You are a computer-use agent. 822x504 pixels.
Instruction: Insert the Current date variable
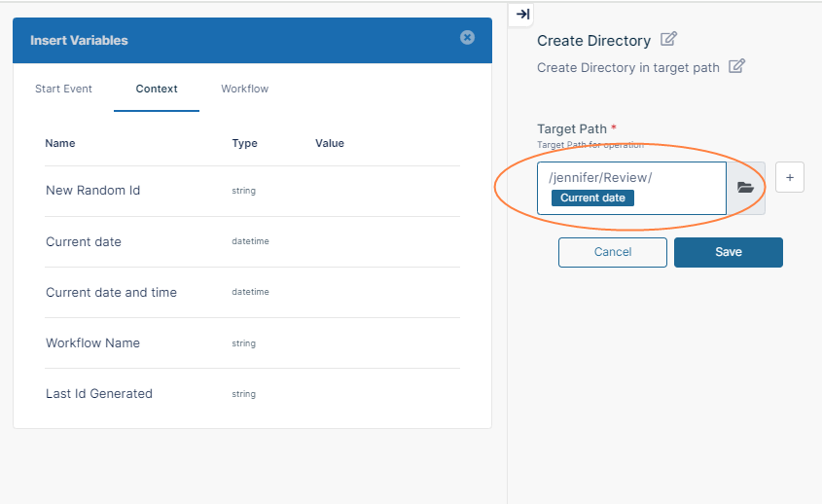coord(84,241)
